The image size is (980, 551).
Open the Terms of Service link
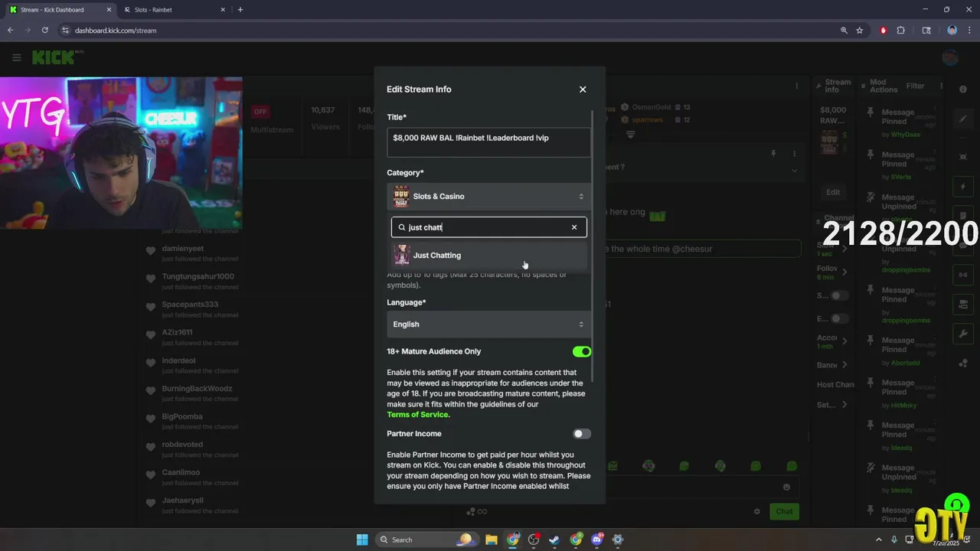[417, 415]
